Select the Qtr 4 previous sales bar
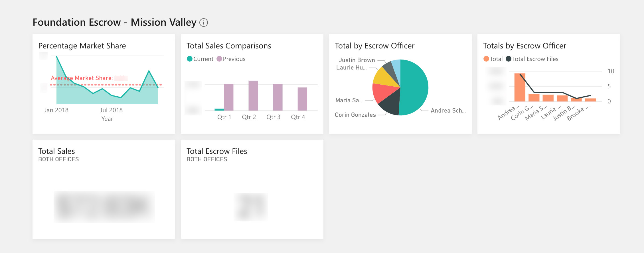 tap(302, 99)
